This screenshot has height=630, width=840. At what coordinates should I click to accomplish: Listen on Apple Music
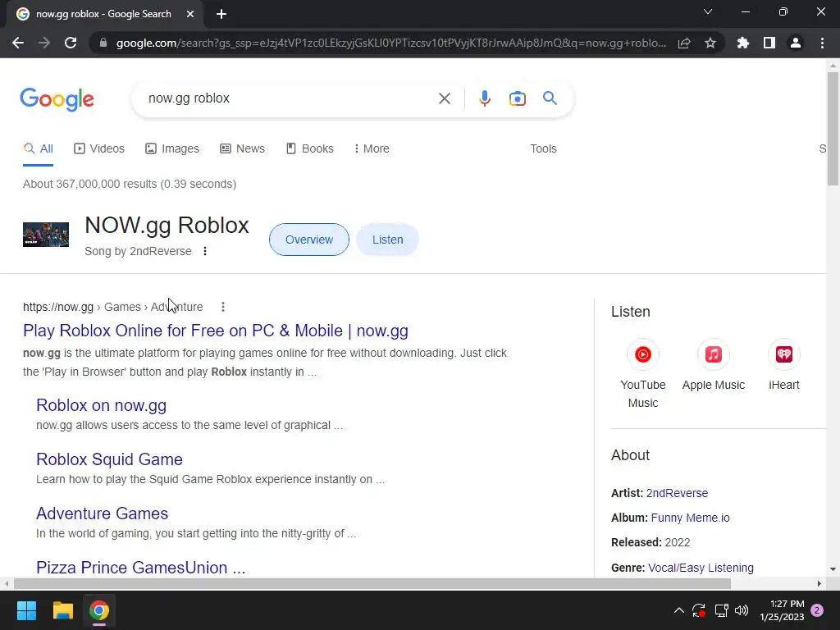point(713,365)
